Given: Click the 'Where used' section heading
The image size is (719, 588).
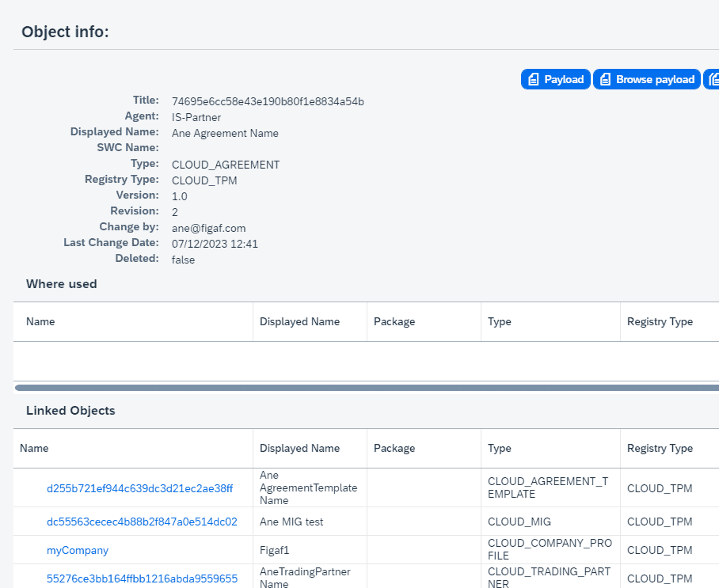Looking at the screenshot, I should [x=62, y=284].
